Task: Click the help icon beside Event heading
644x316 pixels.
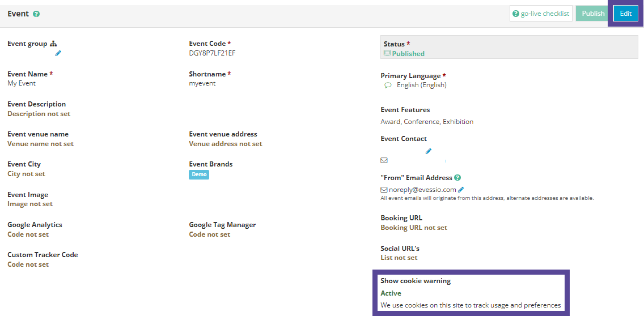Action: coord(36,14)
